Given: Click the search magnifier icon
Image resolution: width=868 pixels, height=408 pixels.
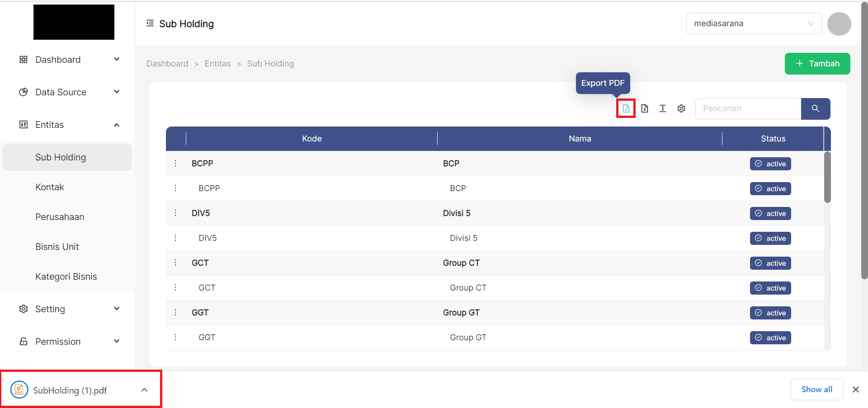Looking at the screenshot, I should point(816,108).
